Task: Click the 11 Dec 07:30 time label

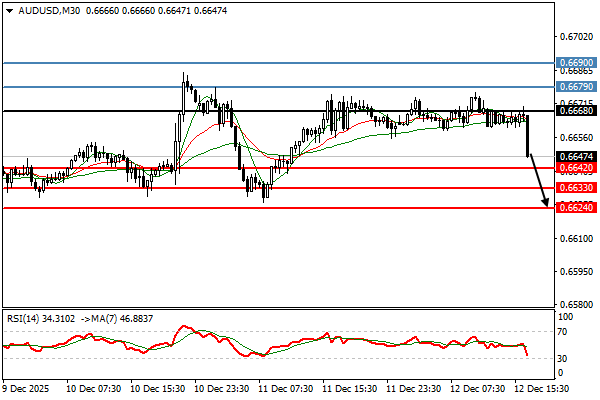Action: pyautogui.click(x=288, y=386)
